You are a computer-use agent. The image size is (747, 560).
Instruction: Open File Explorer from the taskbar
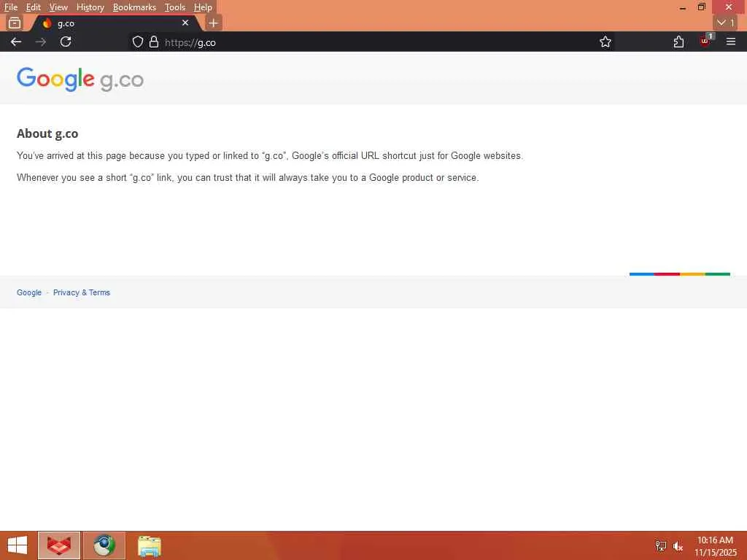(x=150, y=545)
